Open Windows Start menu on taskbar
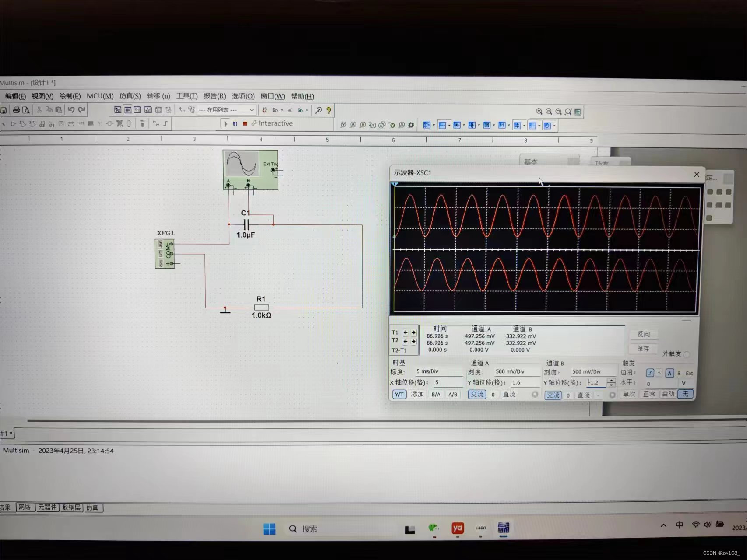The image size is (747, 560). click(x=269, y=529)
